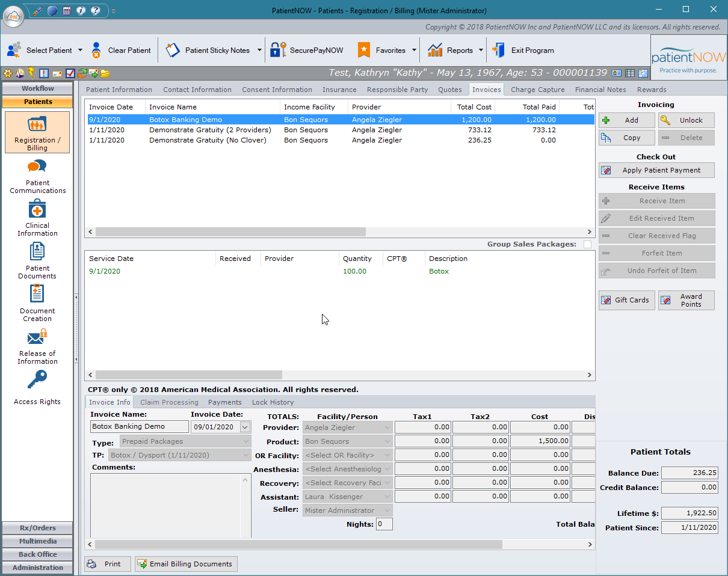
Task: Click the info speech-bubble icon
Action: [x=81, y=10]
